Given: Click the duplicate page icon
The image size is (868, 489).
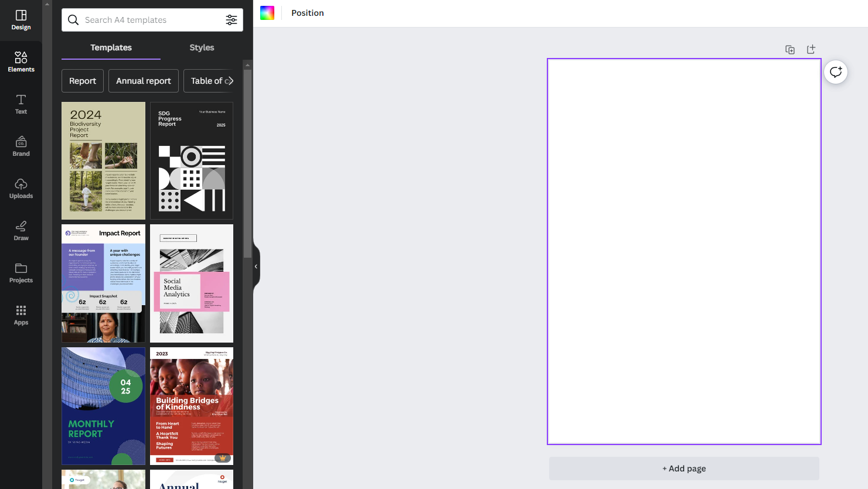Looking at the screenshot, I should 790,50.
